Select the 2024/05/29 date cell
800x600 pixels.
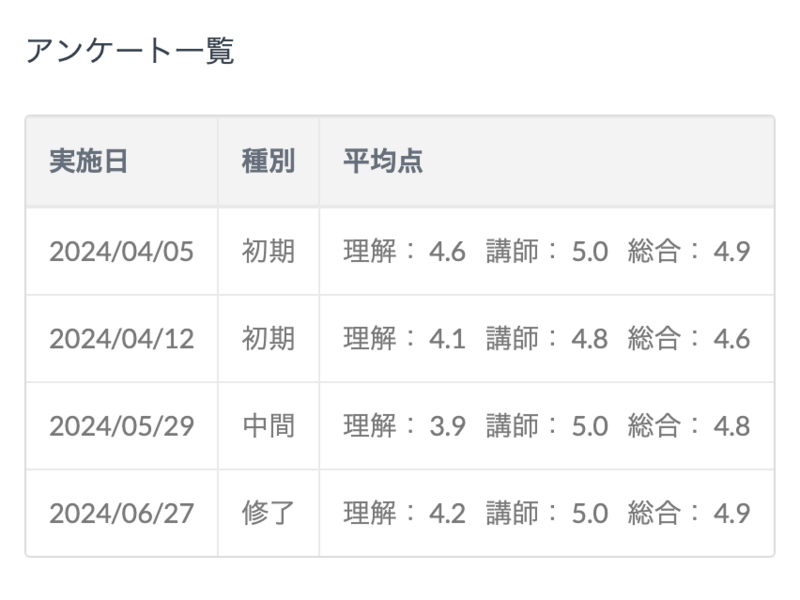pyautogui.click(x=121, y=426)
